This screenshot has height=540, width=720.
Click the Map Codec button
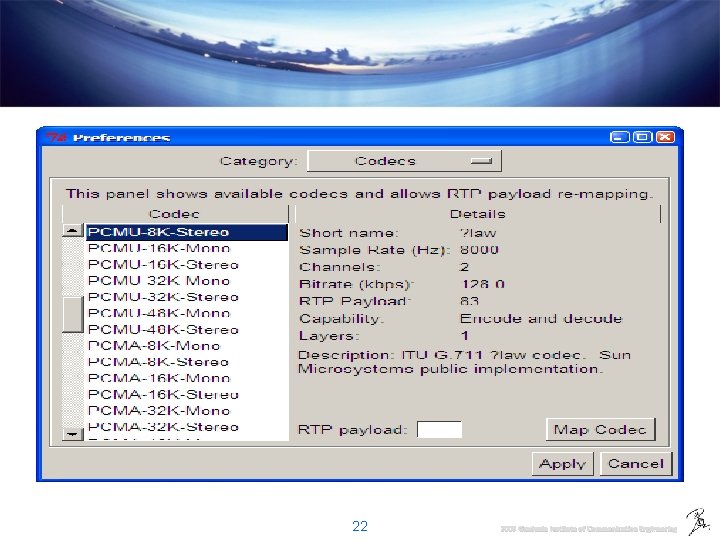600,429
